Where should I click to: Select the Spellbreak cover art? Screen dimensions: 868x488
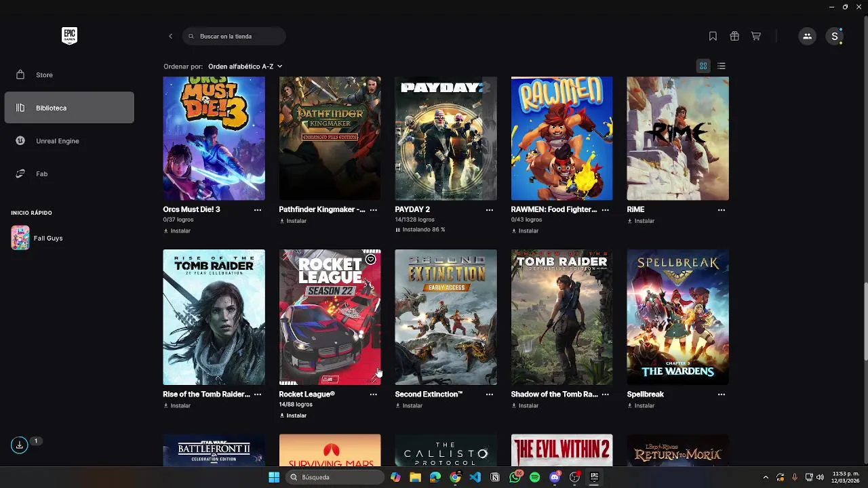click(677, 317)
